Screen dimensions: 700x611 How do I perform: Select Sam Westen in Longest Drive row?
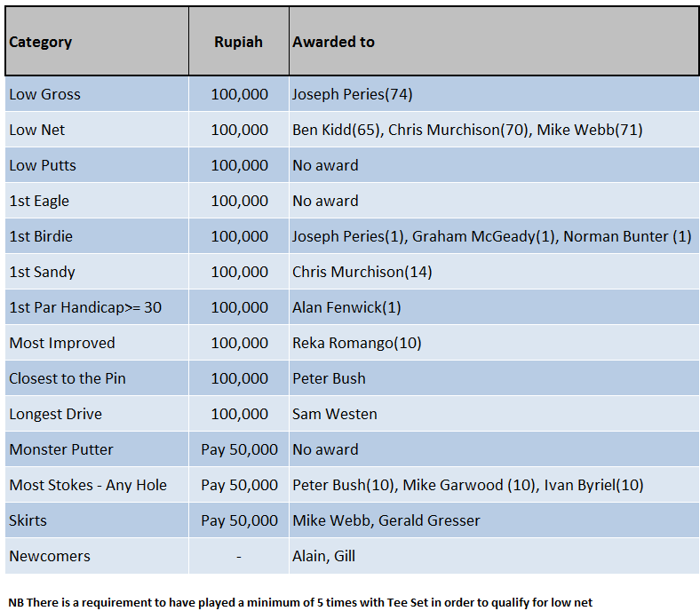[334, 414]
